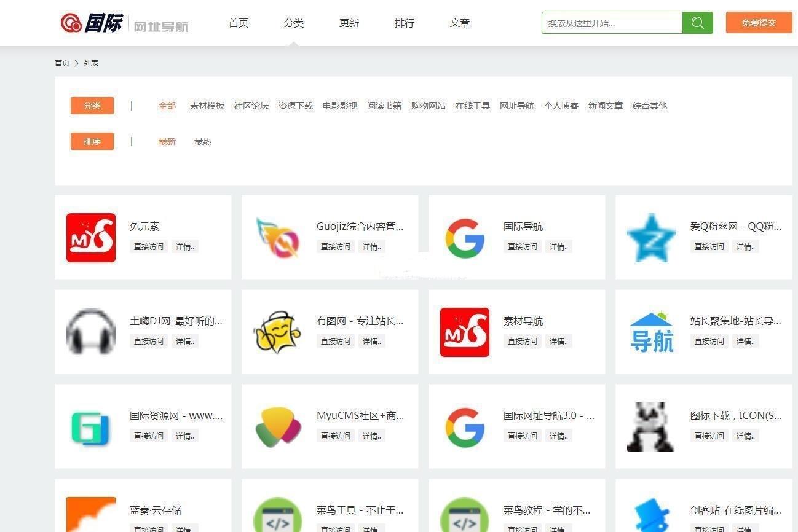Click the 免费提交 orange button
Viewport: 798px width, 532px height.
[759, 23]
